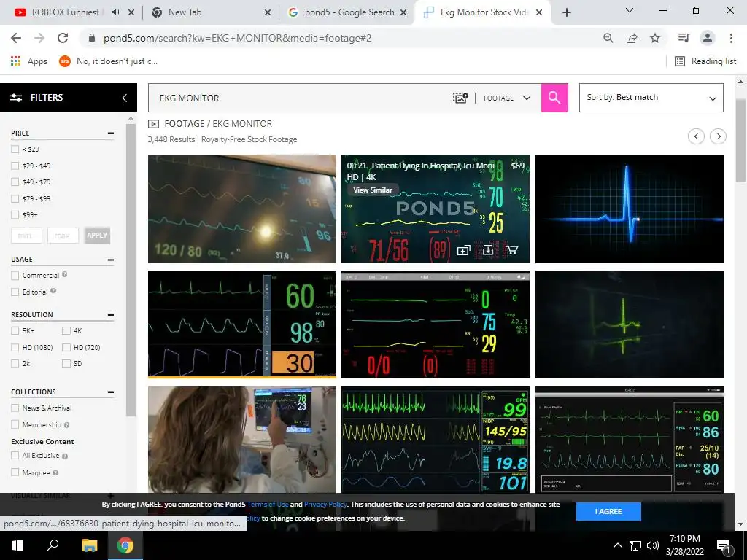Collapse the Filters panel arrow

[x=124, y=98]
